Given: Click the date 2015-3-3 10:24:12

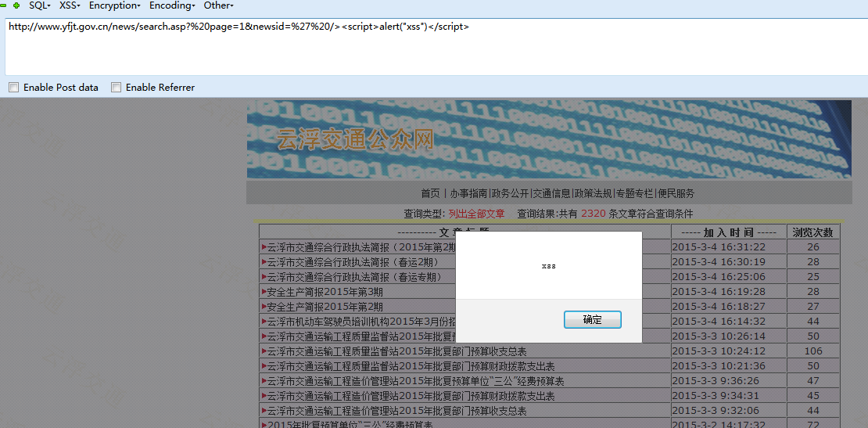Looking at the screenshot, I should click(719, 351).
